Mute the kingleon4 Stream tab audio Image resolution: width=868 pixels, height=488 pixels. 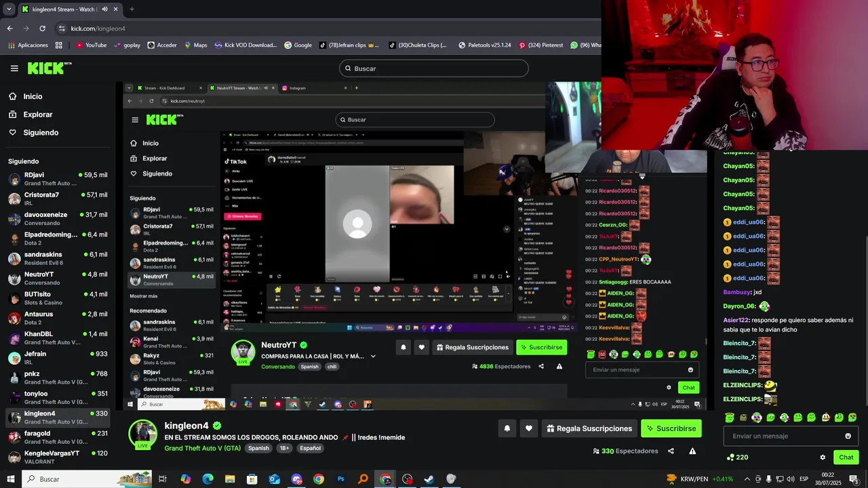pos(105,9)
